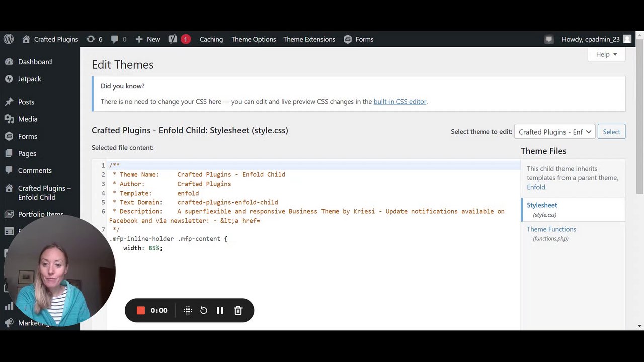
Task: Follow the built-in CSS editor link
Action: (x=400, y=101)
